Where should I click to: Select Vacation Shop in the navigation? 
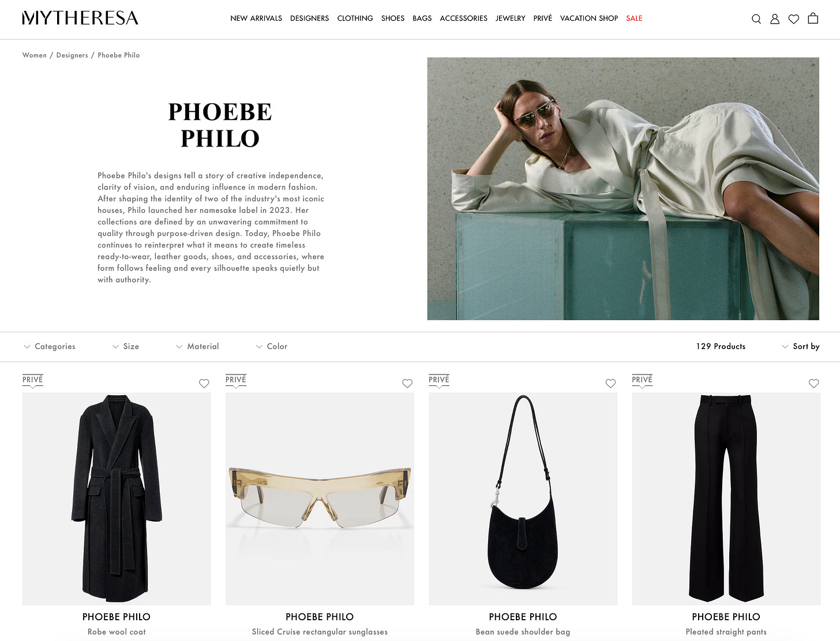[x=589, y=18]
